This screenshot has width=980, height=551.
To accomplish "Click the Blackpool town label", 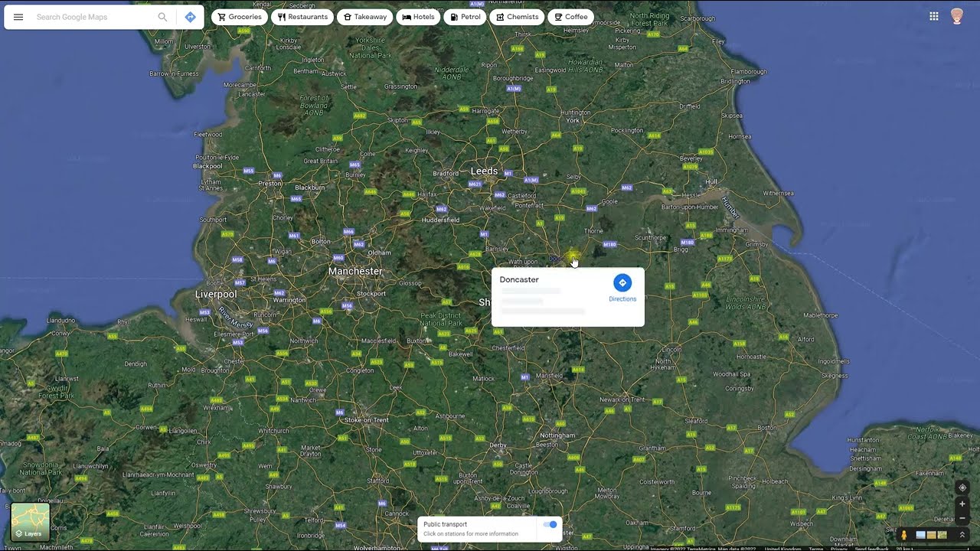I will pos(207,166).
